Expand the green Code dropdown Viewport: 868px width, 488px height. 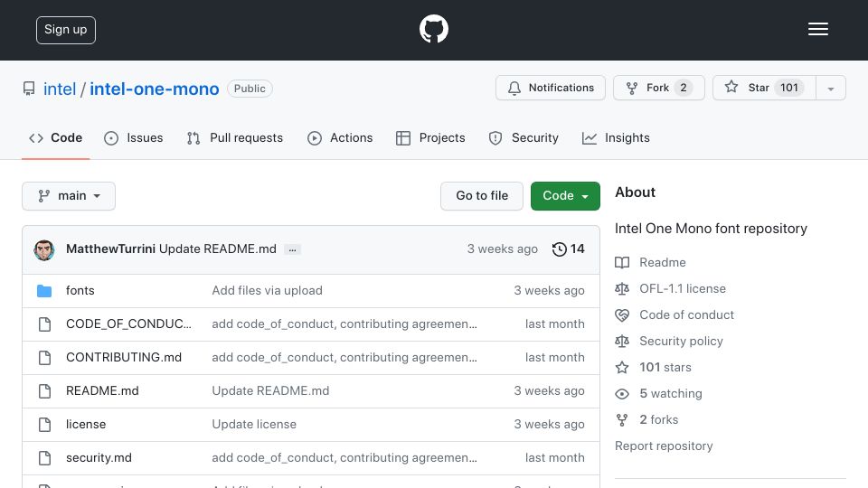[565, 196]
